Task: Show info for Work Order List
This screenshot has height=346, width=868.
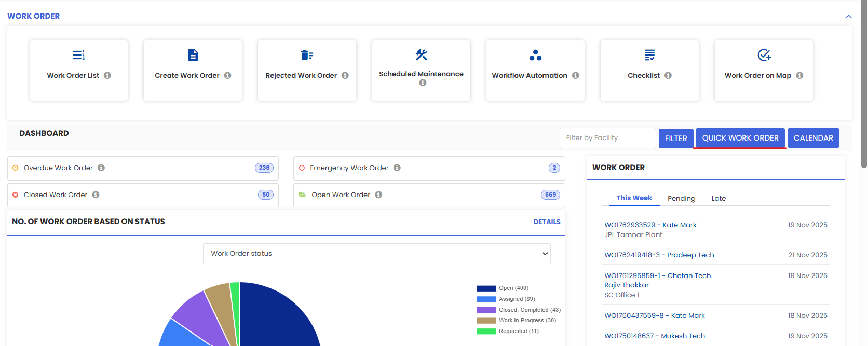Action: tap(107, 75)
